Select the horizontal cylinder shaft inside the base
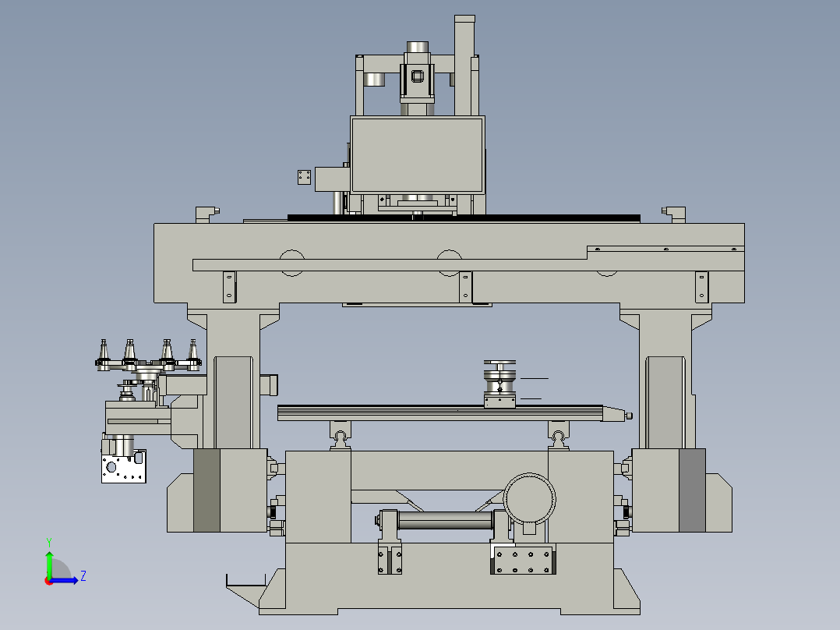This screenshot has width=840, height=630. (445, 520)
